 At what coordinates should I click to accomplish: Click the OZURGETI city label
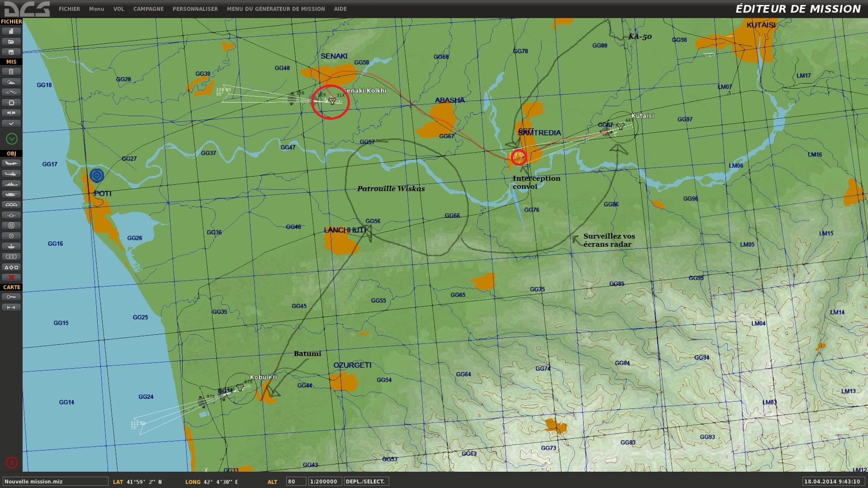pyautogui.click(x=353, y=365)
